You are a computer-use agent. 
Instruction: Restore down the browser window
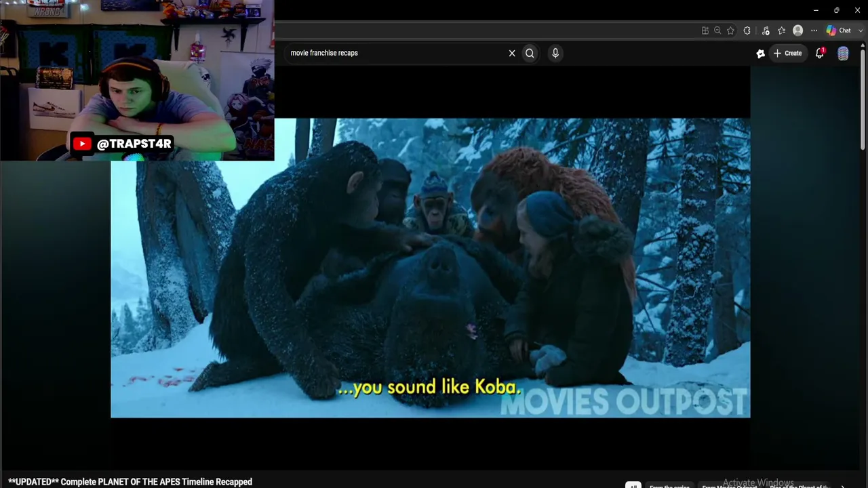pos(837,10)
